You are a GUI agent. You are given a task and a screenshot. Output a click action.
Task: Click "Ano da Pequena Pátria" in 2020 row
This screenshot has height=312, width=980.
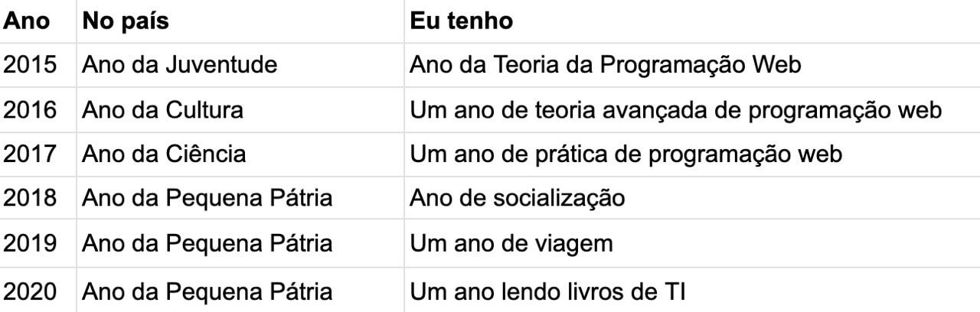click(207, 291)
